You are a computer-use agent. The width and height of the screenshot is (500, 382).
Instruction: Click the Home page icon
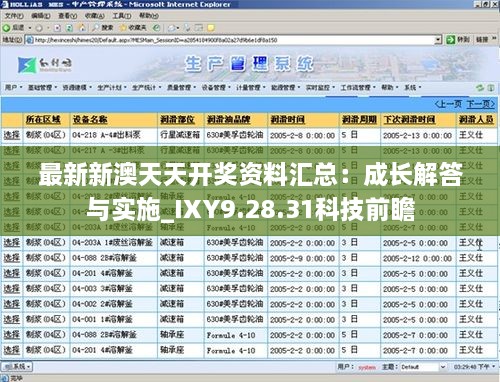[x=82, y=28]
